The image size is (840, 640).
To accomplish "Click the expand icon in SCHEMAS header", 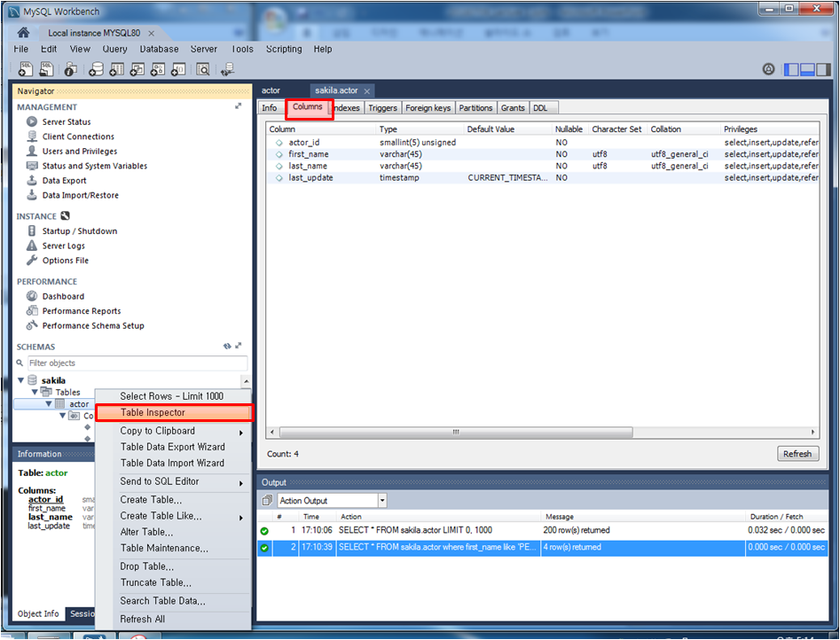I will [x=239, y=346].
